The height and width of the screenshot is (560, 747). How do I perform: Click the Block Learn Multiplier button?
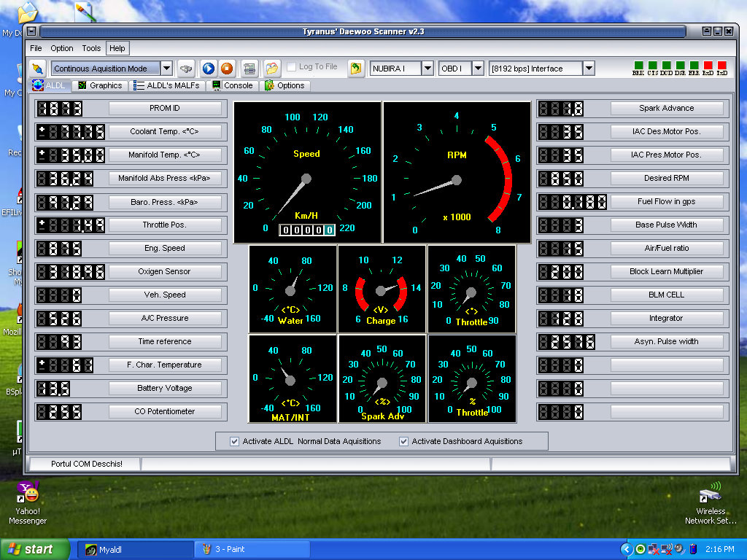[x=667, y=271]
